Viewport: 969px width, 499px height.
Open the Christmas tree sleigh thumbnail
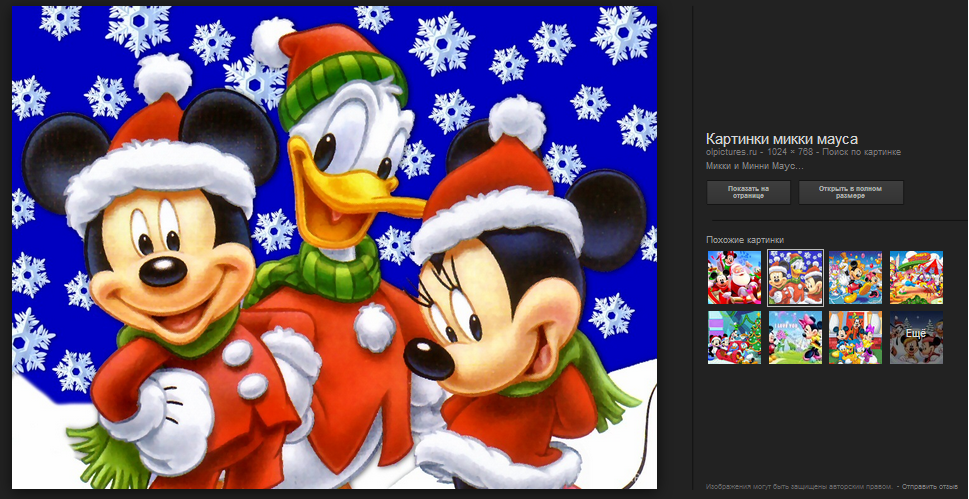tap(734, 337)
